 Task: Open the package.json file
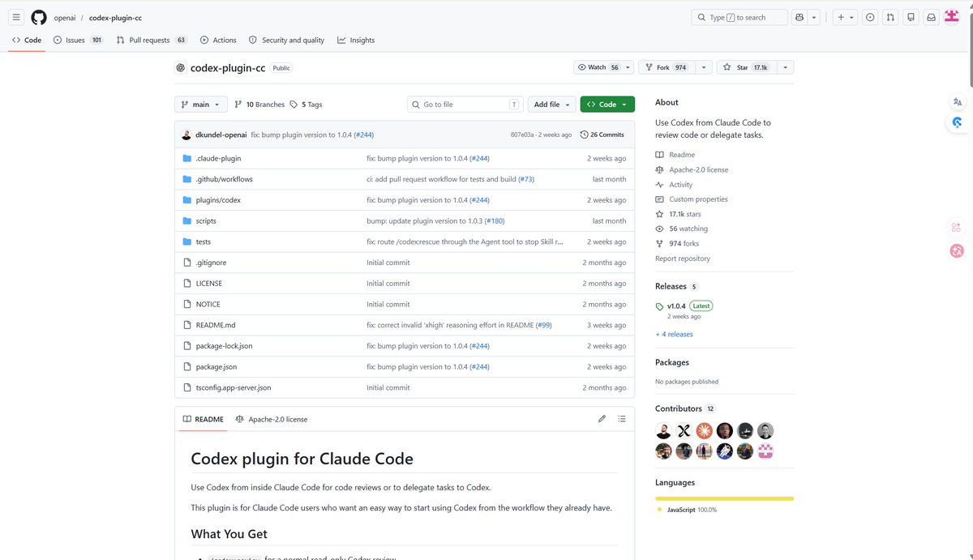[x=216, y=367]
